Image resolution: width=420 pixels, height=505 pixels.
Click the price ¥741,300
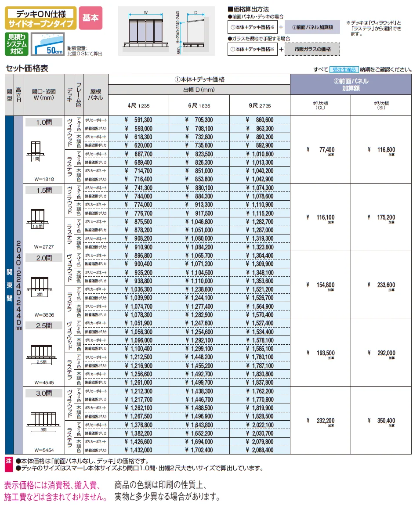point(138,188)
